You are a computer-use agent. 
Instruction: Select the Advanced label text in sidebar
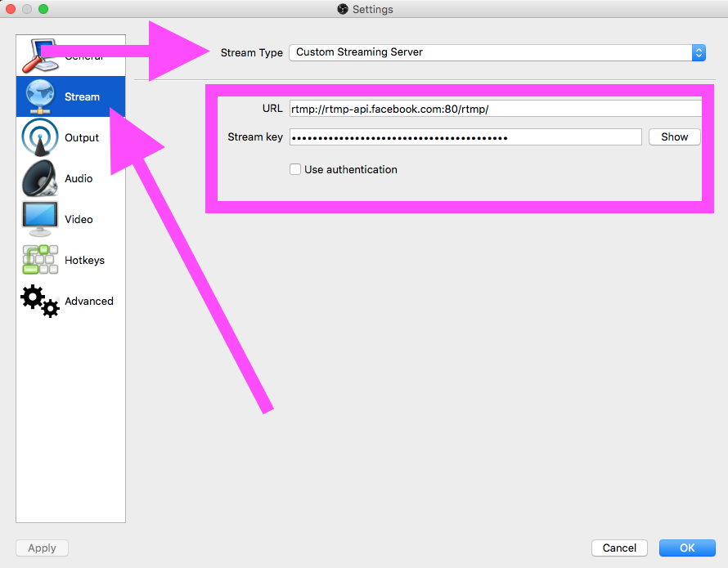89,302
